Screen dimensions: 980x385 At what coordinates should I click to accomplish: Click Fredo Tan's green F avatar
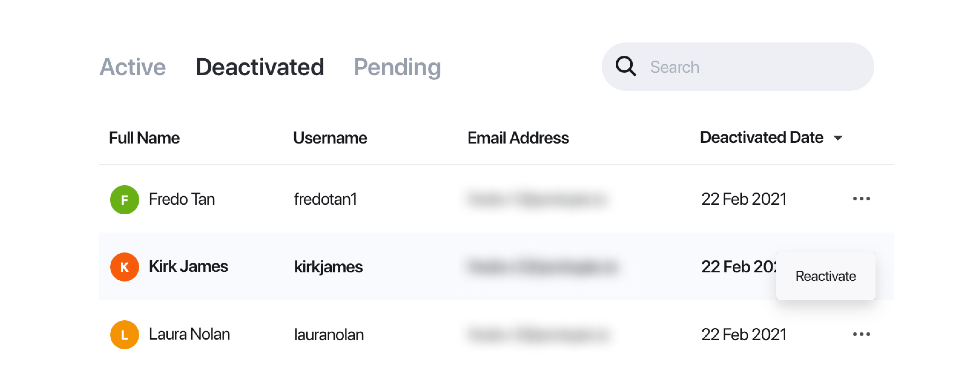pos(124,199)
